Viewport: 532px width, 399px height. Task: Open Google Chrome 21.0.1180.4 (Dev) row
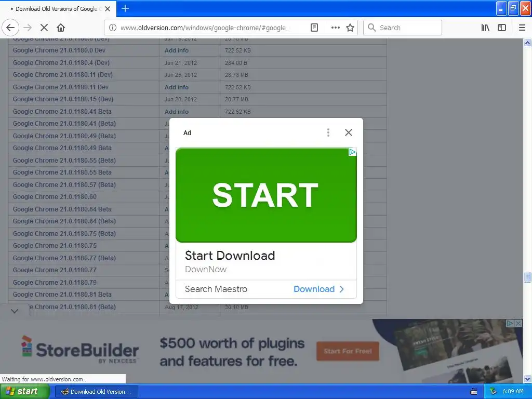click(61, 63)
